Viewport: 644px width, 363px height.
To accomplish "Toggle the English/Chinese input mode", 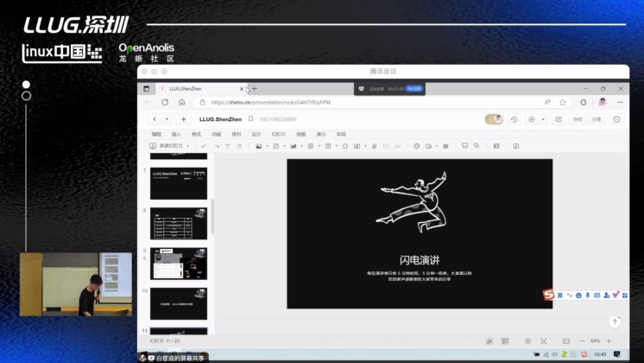I will coord(560,296).
